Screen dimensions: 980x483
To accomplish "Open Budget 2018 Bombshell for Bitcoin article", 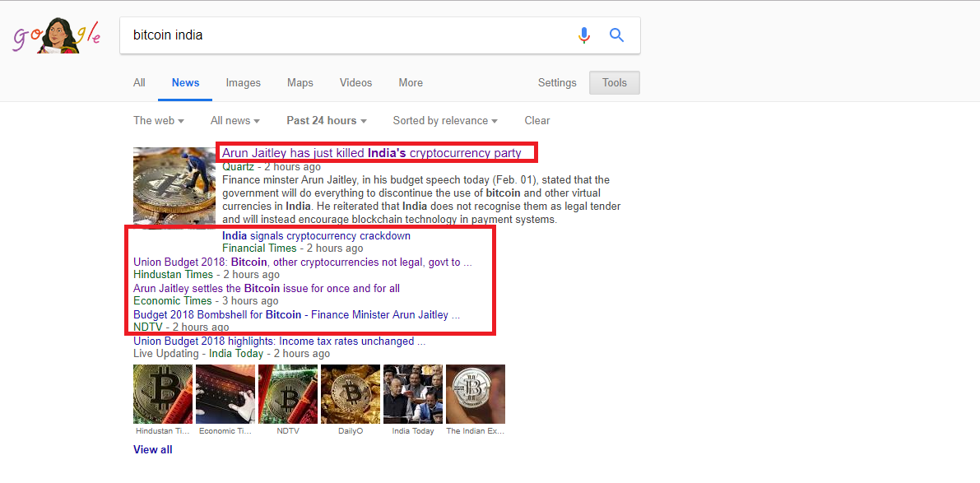I will (x=297, y=315).
